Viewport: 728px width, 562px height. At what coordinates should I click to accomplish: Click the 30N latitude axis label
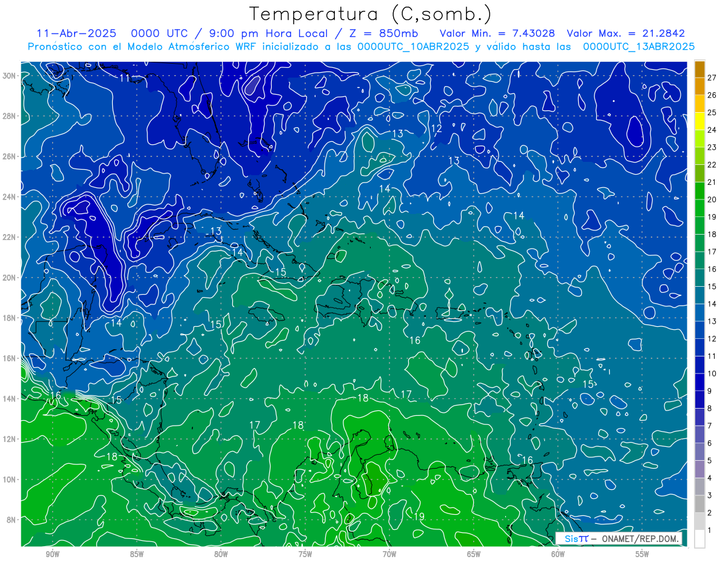9,75
